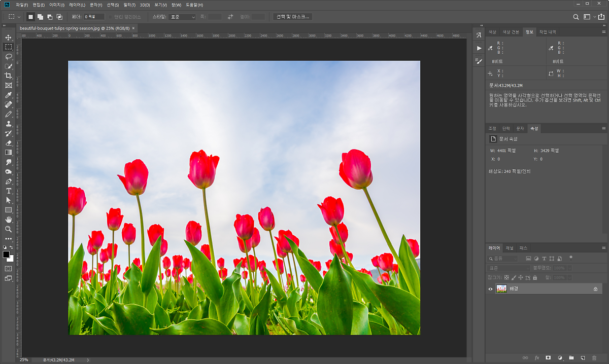The width and height of the screenshot is (609, 364).
Task: Switch to the 채널 tab
Action: pyautogui.click(x=510, y=248)
